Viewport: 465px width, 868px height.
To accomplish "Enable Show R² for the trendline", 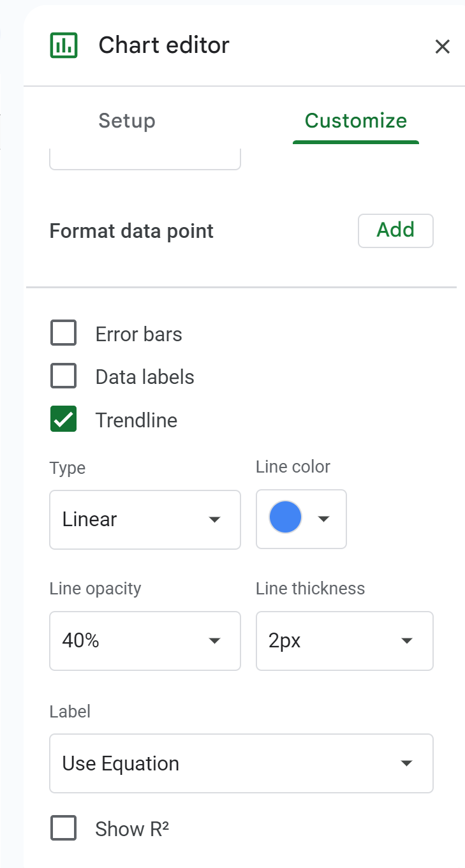I will [63, 828].
